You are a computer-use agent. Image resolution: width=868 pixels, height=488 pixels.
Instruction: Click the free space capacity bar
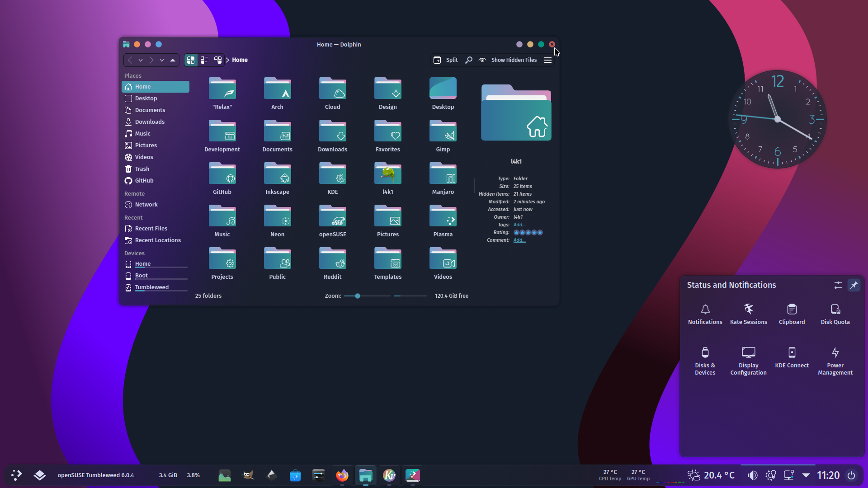[410, 296]
